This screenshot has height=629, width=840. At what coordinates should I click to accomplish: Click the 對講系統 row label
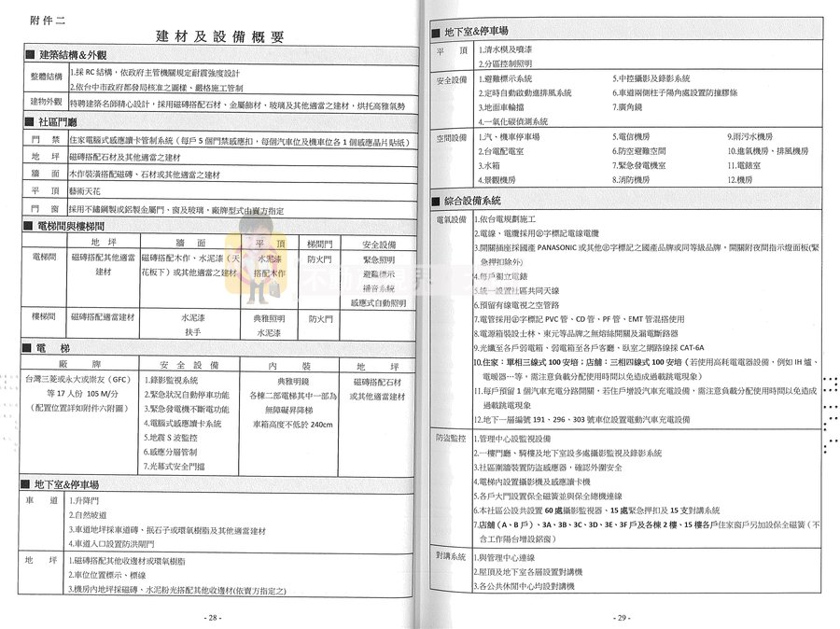tap(451, 556)
